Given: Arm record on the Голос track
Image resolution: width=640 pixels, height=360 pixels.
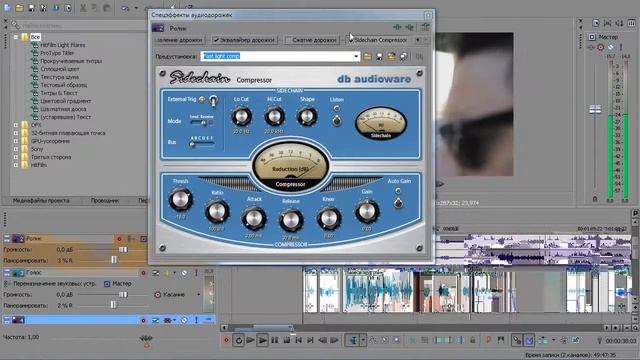Looking at the screenshot, I should (x=143, y=273).
